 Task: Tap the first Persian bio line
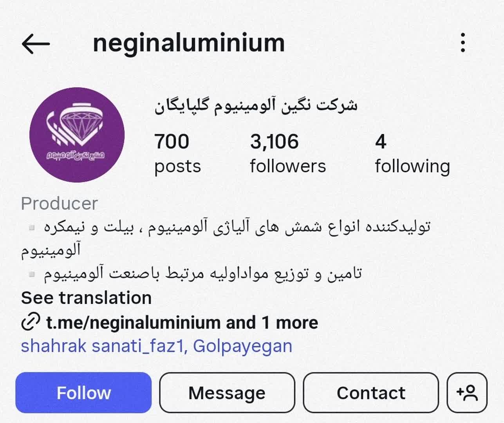(226, 238)
